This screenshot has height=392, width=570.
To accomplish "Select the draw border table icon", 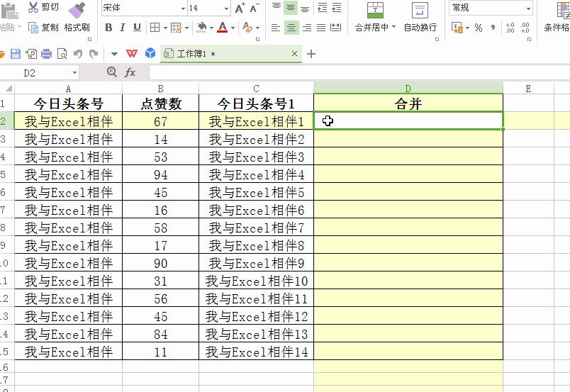I will point(176,28).
